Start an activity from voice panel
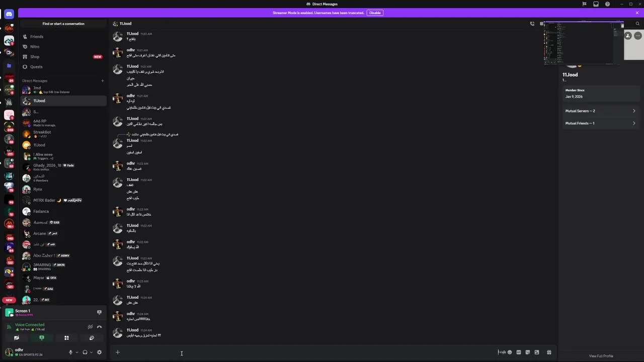 [x=66, y=338]
